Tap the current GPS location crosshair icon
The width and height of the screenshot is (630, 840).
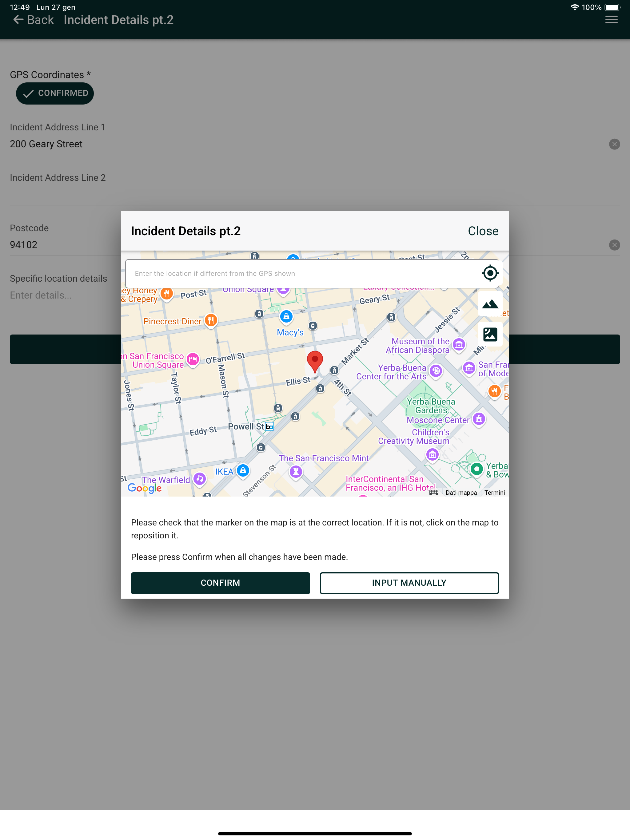tap(490, 273)
